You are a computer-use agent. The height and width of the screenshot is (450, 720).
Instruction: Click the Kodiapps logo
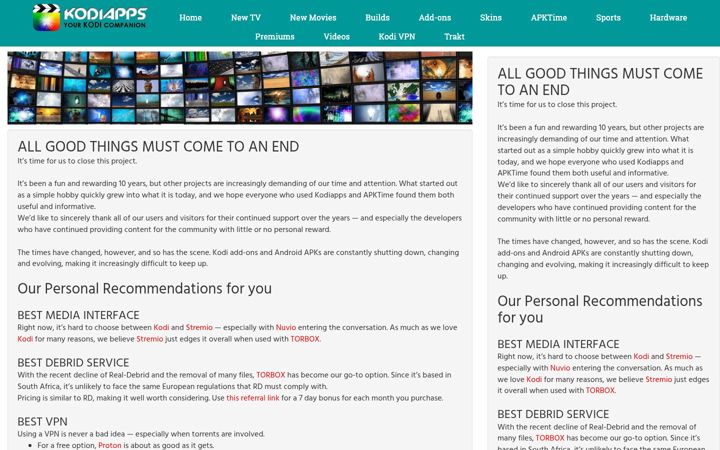point(90,17)
